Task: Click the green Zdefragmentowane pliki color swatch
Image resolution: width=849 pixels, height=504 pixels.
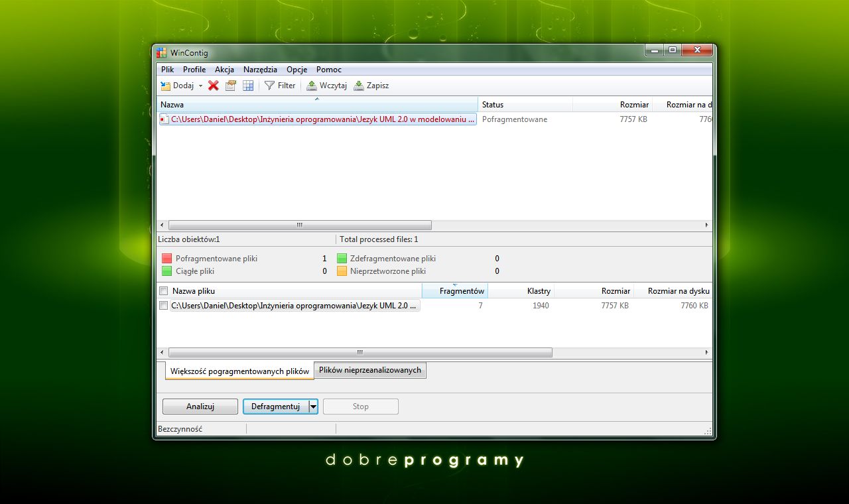Action: click(x=342, y=259)
